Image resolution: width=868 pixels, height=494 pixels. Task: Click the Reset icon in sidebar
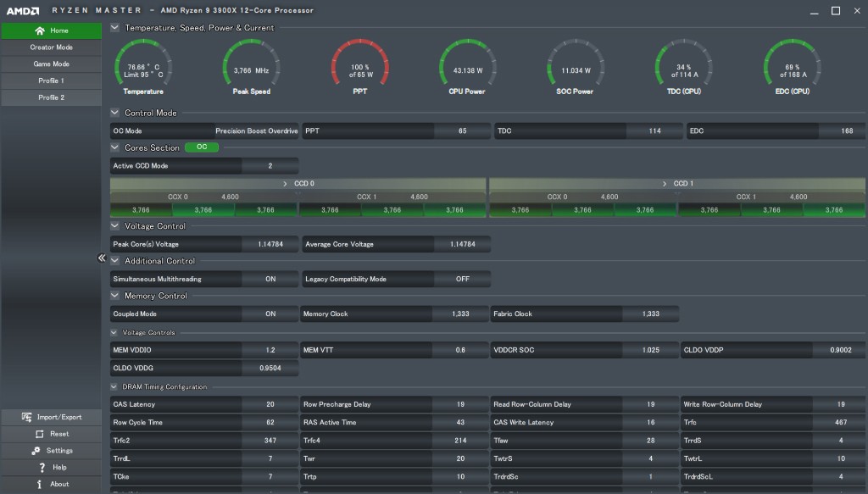coord(40,434)
